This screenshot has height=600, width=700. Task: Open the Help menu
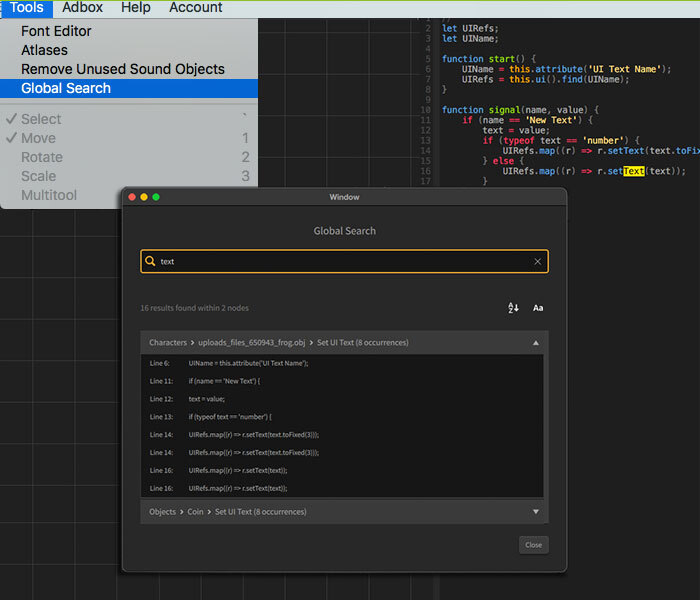point(135,8)
